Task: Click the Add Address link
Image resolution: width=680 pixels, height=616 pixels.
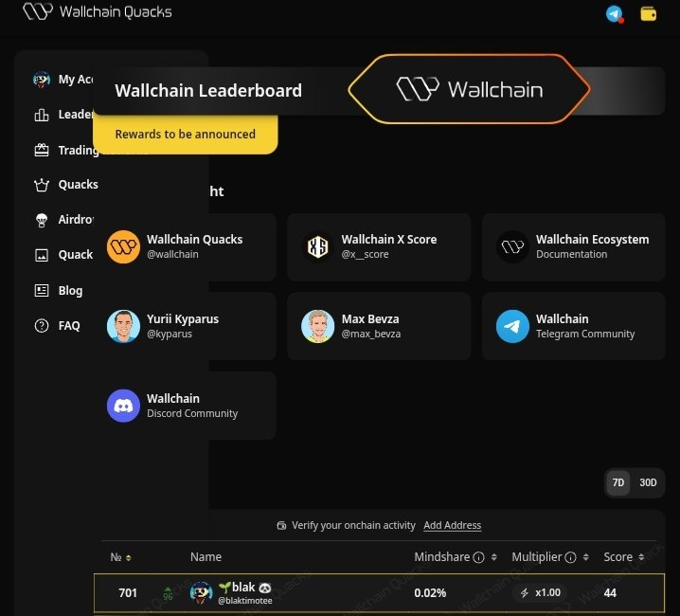Action: 453,525
